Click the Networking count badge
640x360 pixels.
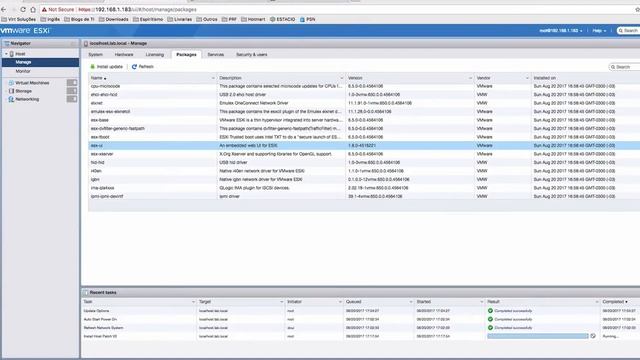point(72,99)
